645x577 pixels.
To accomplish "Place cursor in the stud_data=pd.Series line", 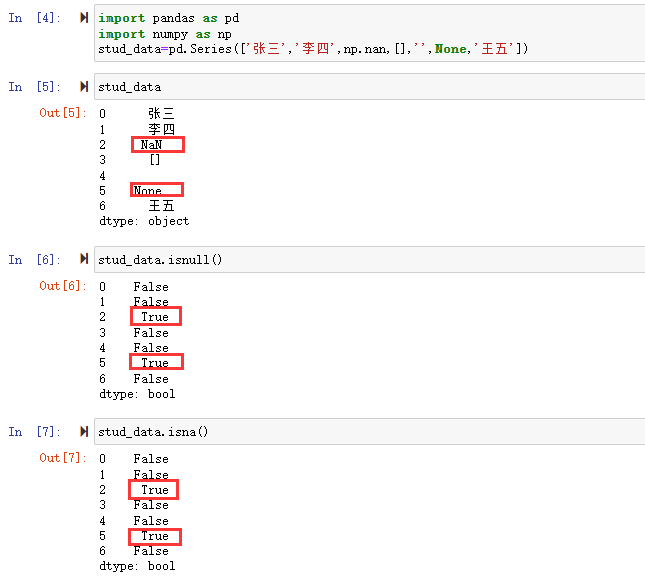I will 312,49.
